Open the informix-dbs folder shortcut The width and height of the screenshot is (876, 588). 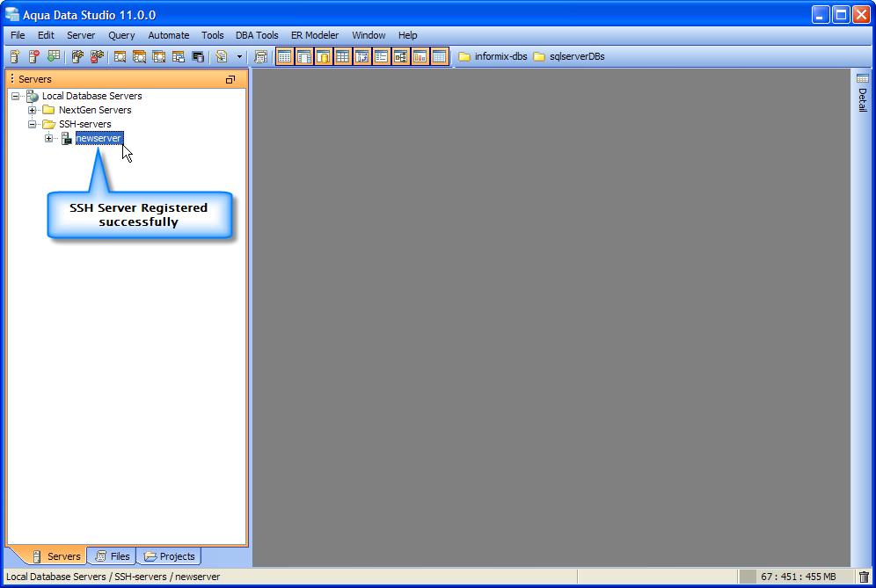493,56
